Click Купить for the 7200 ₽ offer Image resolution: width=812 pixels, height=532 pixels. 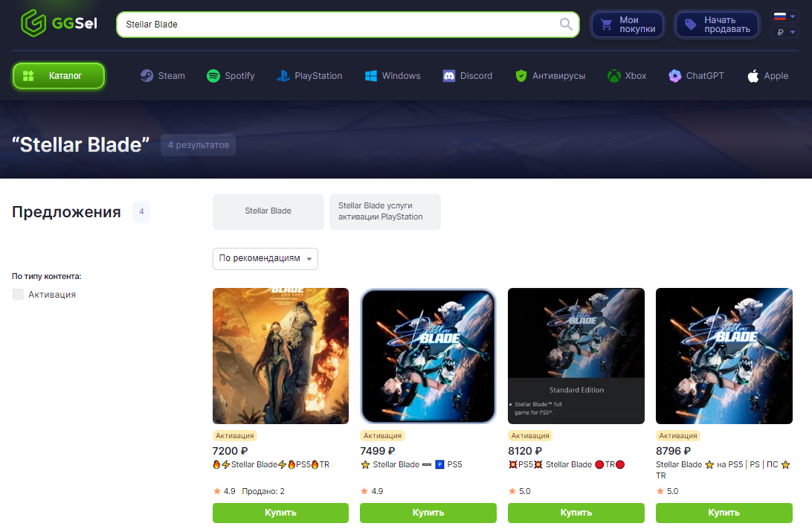coord(280,513)
